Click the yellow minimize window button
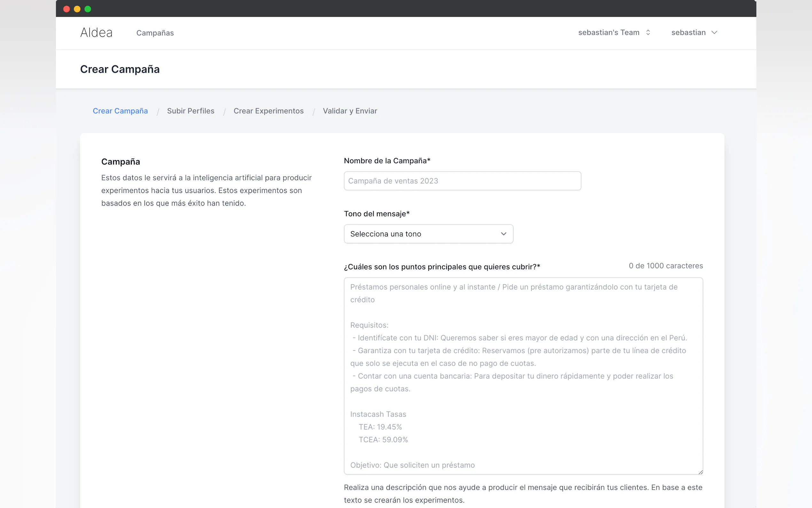Viewport: 812px width, 508px height. [x=77, y=9]
